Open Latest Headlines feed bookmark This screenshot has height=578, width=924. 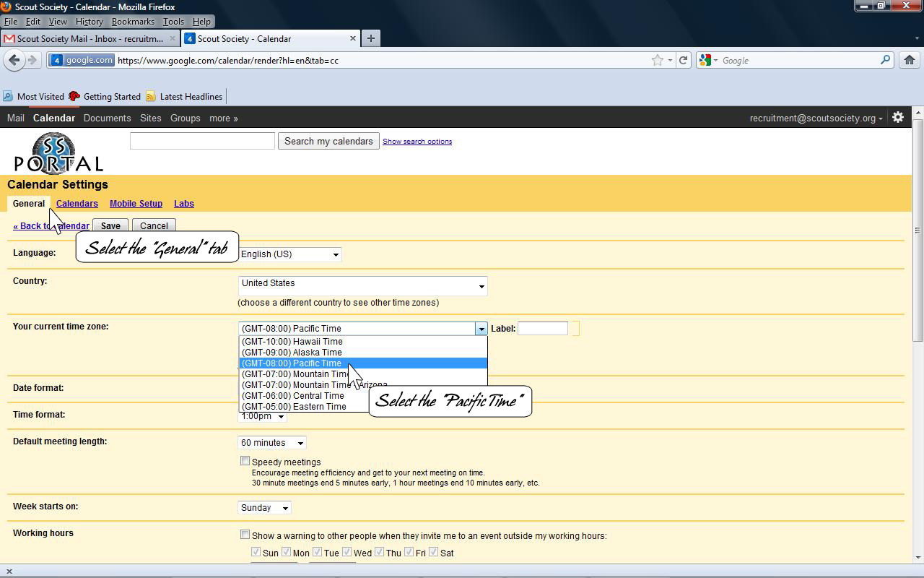(x=184, y=96)
